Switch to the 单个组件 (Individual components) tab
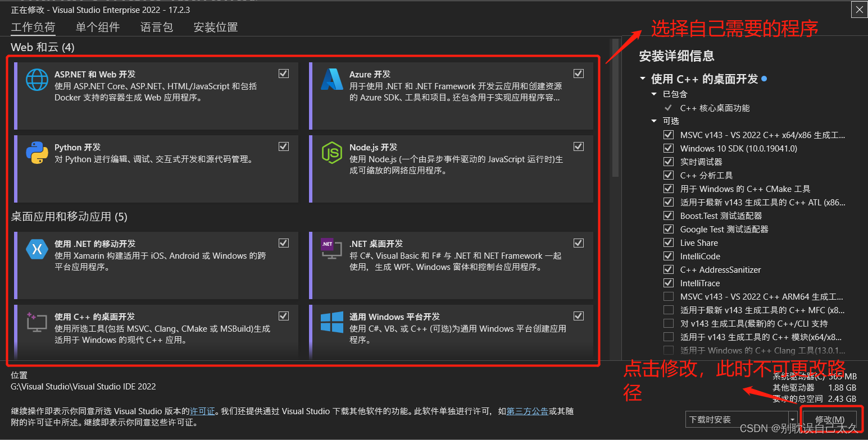The width and height of the screenshot is (868, 440). tap(98, 27)
